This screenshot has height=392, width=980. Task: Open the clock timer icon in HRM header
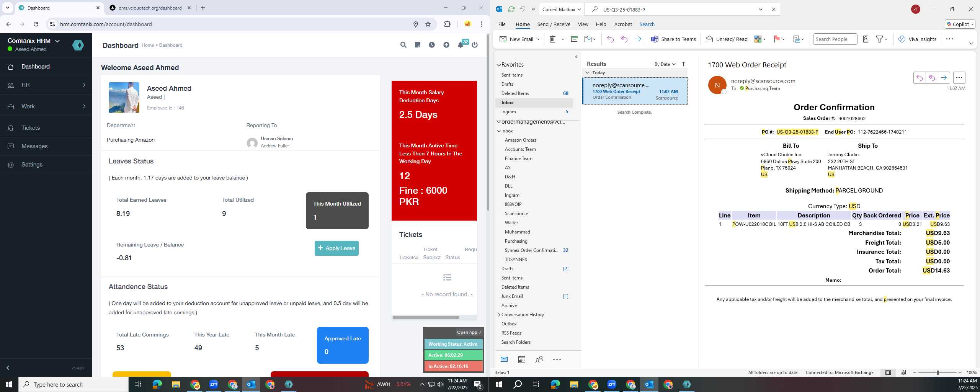coord(431,45)
